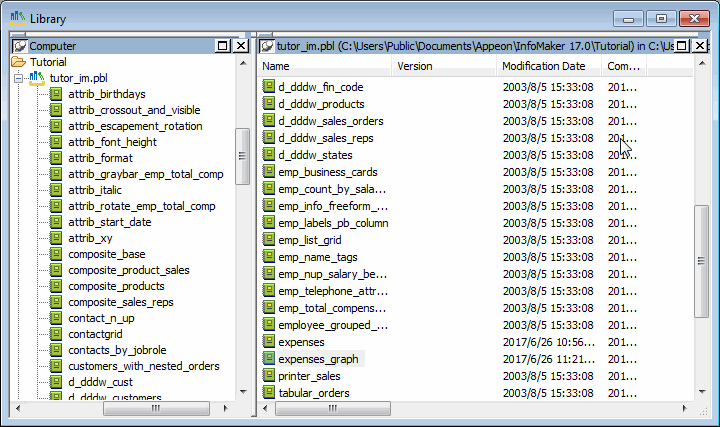Select attrib_rotate_emp_total_comp in the tree

141,206
